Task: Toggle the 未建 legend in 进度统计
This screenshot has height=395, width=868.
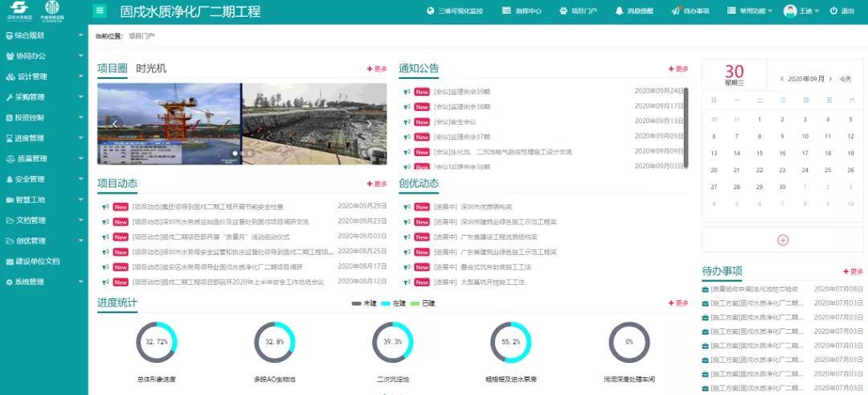Action: (364, 303)
